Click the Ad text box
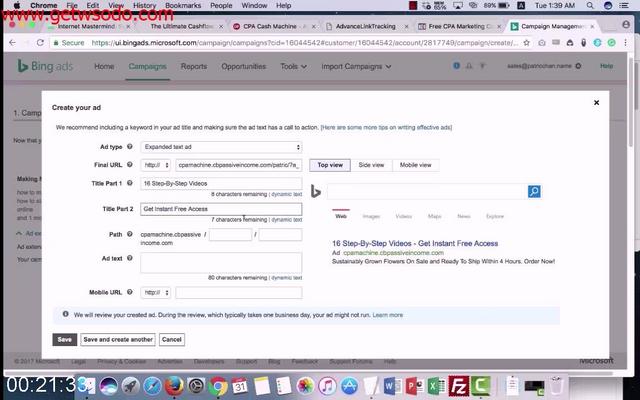The image size is (640, 400). pos(221,262)
